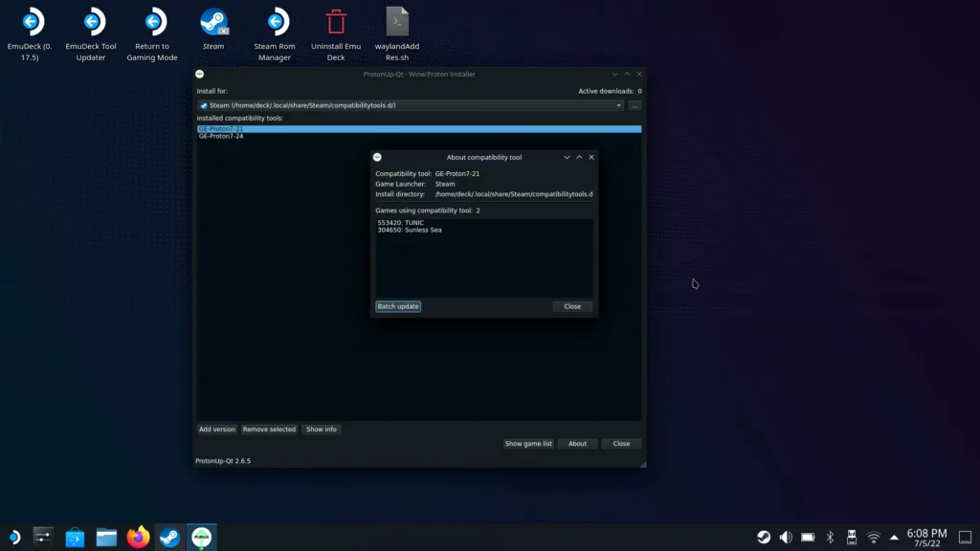Open System Settings from the taskbar
This screenshot has width=980, height=551.
coord(43,538)
